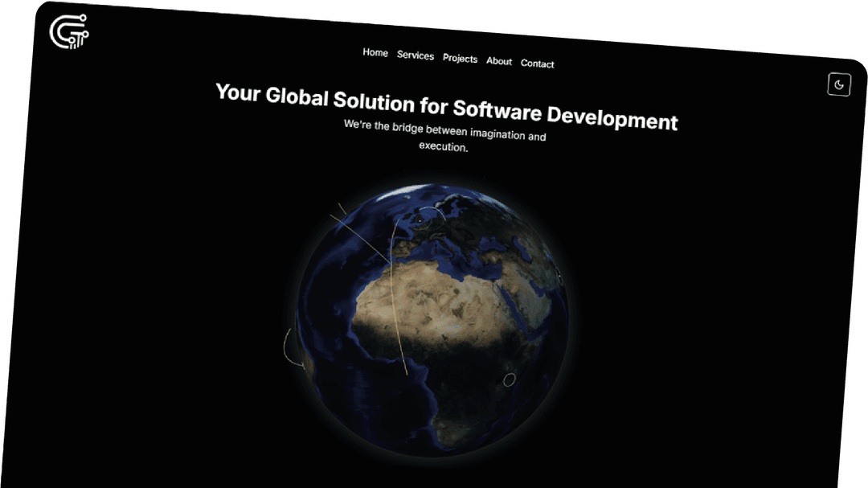Screen dimensions: 868x488
Task: Open the Projects section
Action: coord(461,59)
